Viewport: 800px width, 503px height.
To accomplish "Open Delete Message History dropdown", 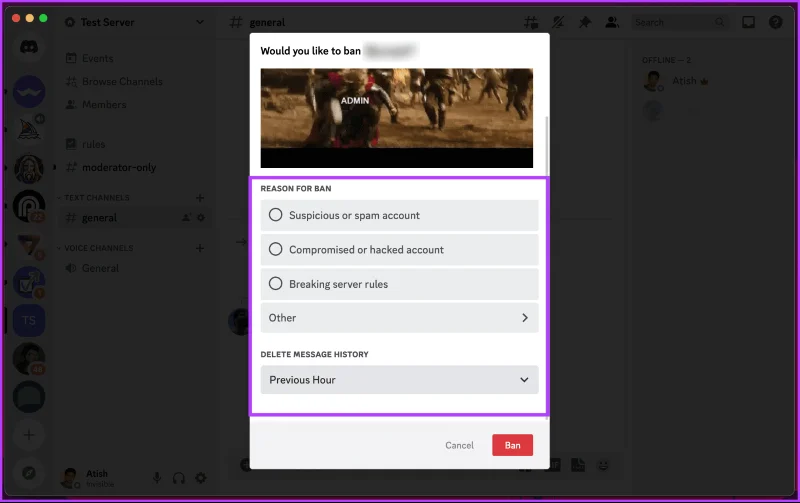I will tap(399, 380).
